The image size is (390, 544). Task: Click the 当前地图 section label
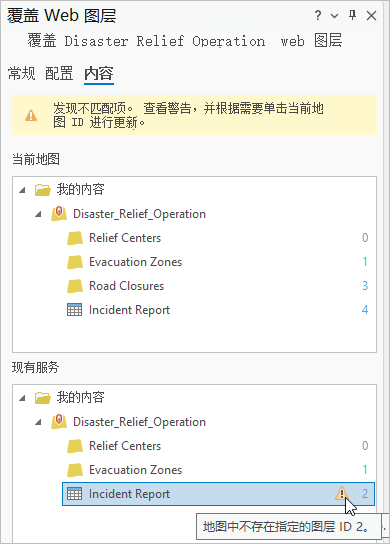[36, 159]
